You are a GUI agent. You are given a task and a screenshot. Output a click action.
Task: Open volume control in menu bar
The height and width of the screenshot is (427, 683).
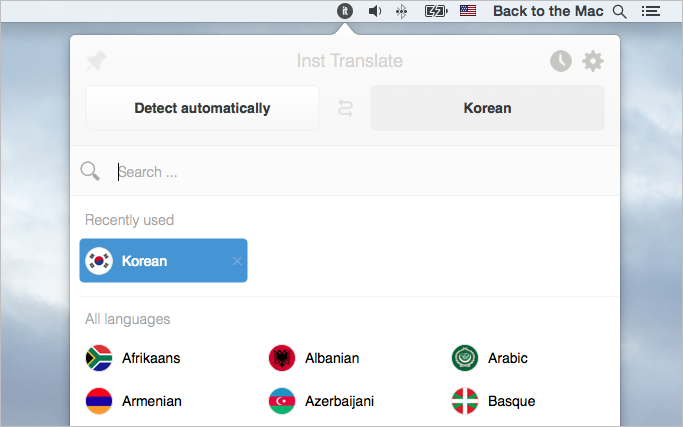click(x=375, y=11)
